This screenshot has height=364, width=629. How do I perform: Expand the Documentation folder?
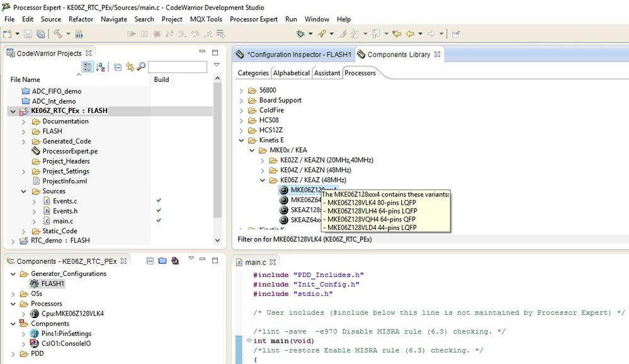point(24,122)
